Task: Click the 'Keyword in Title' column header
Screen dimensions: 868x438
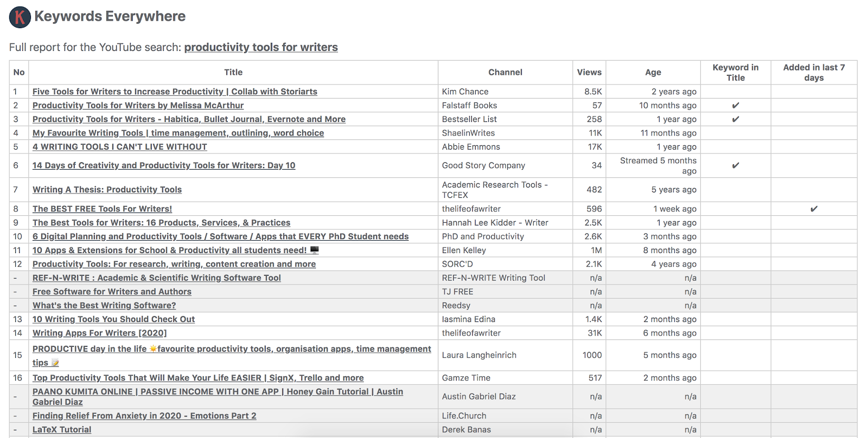Action: tap(736, 73)
